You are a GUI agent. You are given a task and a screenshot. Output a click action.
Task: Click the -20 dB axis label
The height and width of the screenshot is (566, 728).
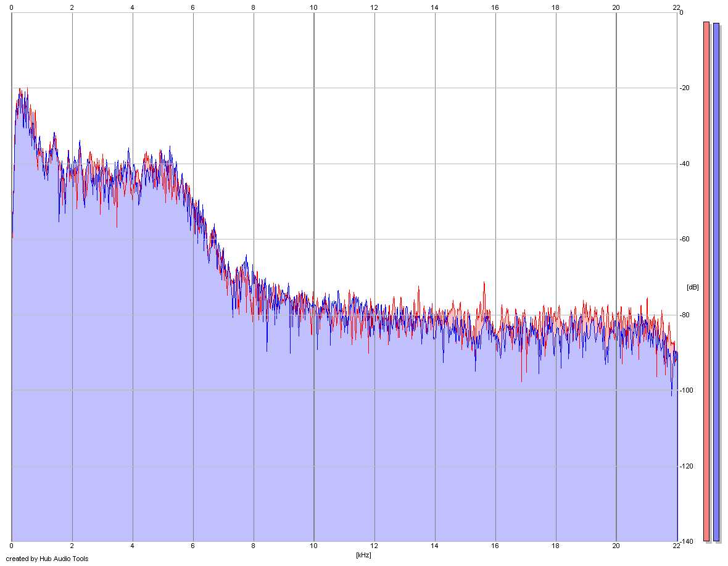pos(685,88)
